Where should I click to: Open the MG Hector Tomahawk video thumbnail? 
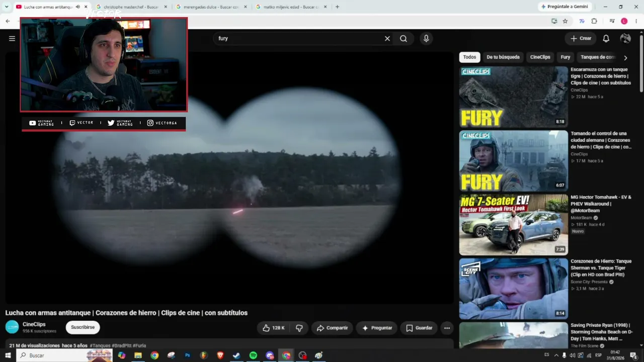pos(513,225)
